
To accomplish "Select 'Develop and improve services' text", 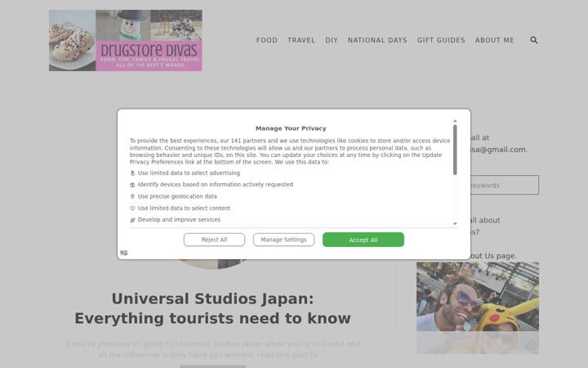I will click(x=179, y=220).
